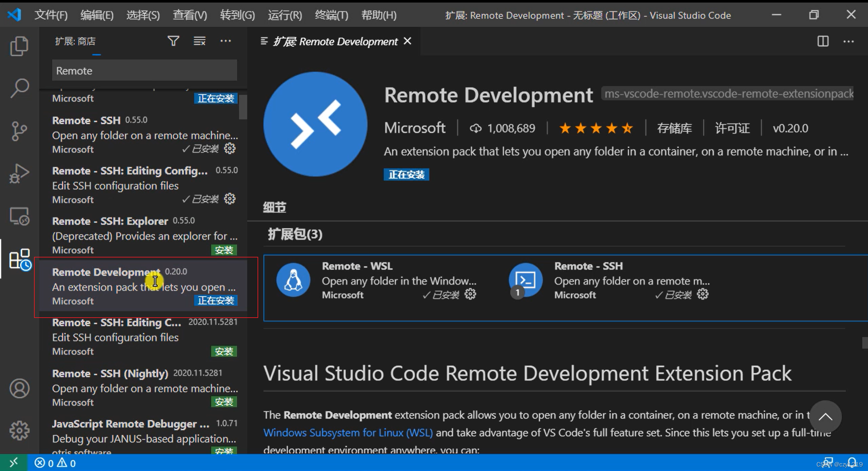Click the remote window indicator in status bar
868x471 pixels.
13,463
